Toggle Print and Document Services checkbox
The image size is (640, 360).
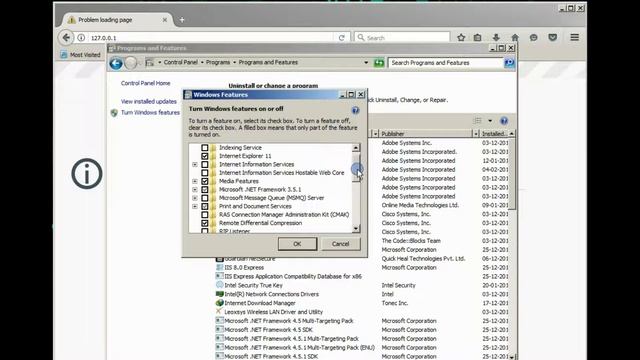(204, 206)
